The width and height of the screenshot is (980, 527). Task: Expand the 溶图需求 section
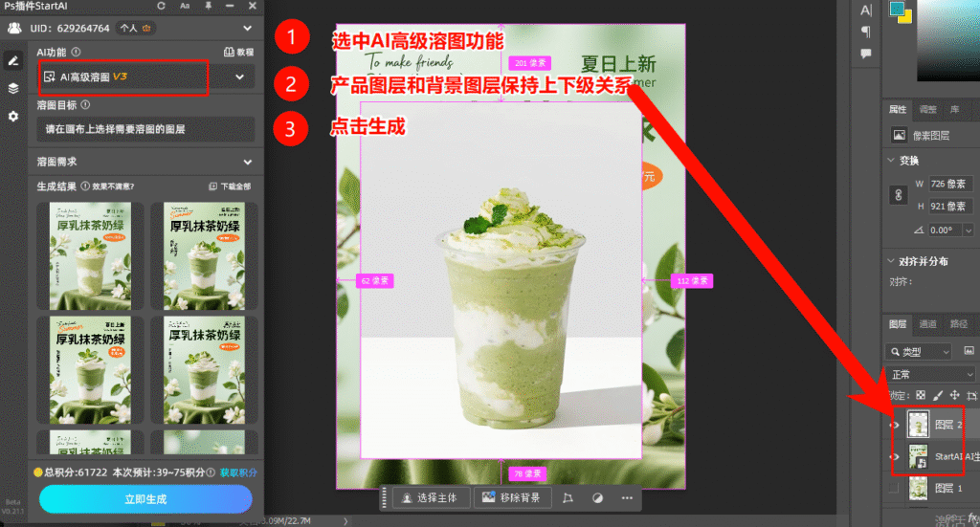248,163
